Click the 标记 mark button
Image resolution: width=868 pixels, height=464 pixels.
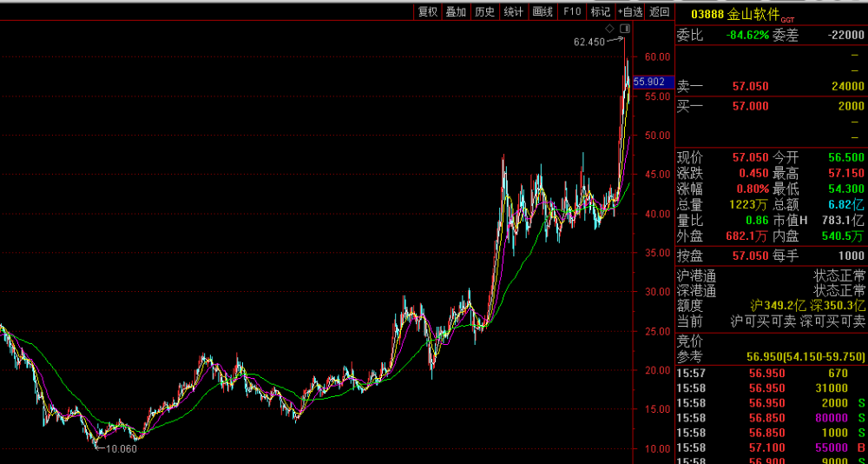pyautogui.click(x=601, y=11)
